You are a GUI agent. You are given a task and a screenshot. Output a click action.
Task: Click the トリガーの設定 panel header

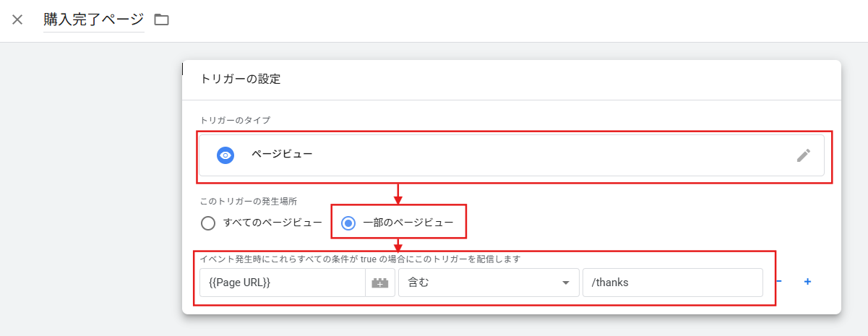point(240,79)
